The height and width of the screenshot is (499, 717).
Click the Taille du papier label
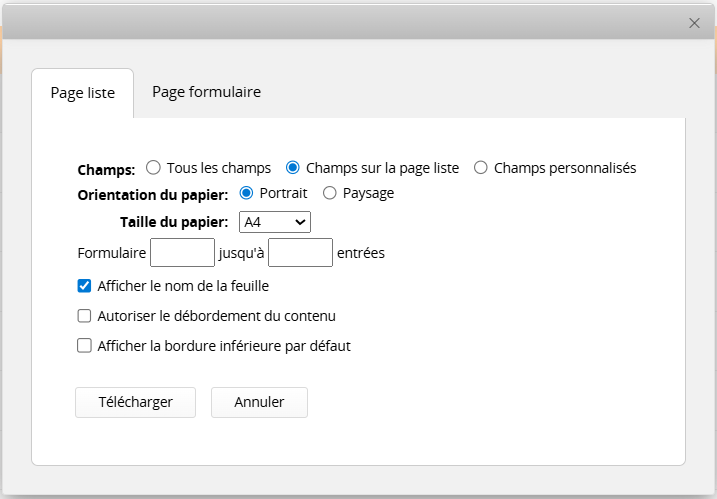[174, 222]
